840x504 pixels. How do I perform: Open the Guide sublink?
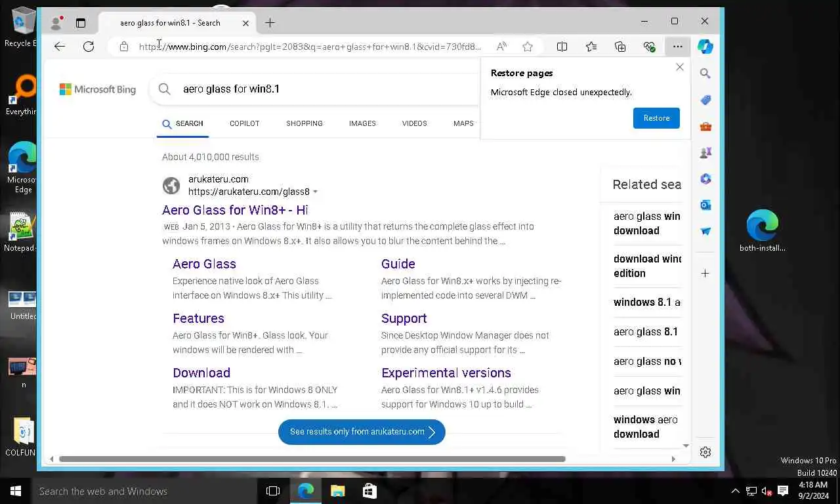click(x=398, y=264)
